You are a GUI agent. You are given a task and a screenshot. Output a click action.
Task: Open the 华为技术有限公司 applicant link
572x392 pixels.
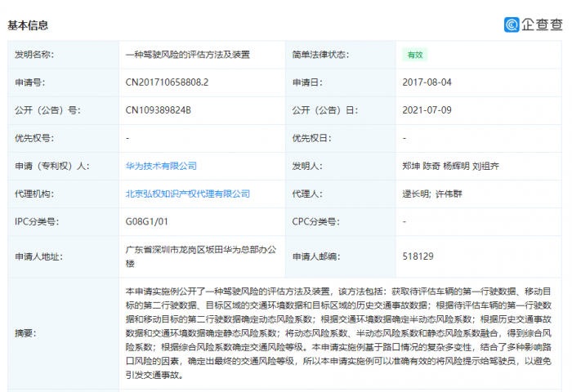coord(161,166)
